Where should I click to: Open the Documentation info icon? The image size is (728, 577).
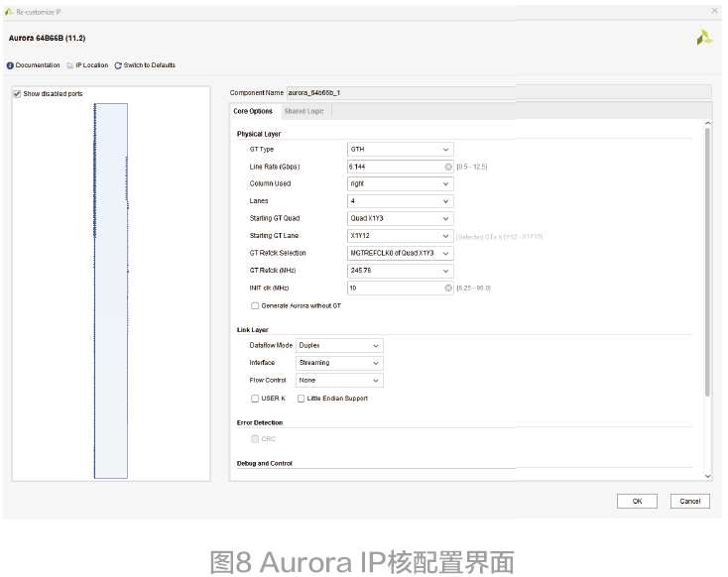(10, 65)
